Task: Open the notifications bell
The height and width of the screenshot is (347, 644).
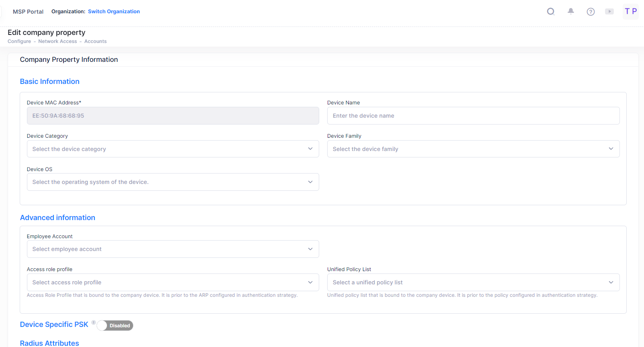Action: [570, 12]
